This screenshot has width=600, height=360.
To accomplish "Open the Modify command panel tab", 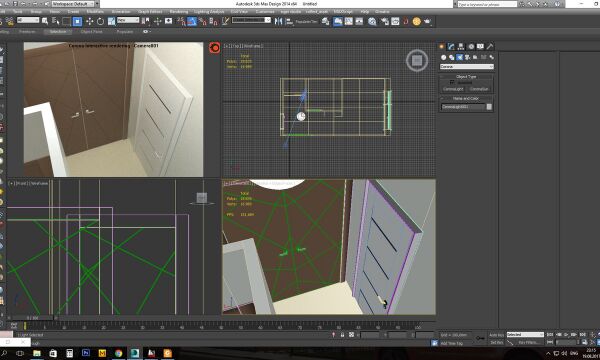I will pyautogui.click(x=451, y=46).
